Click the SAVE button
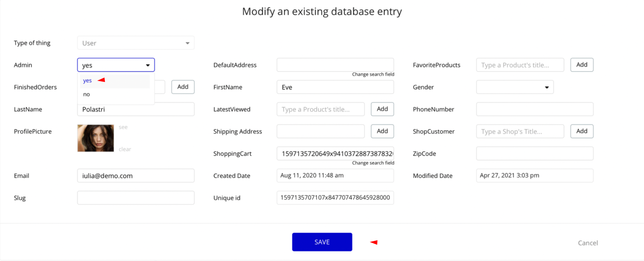644x261 pixels. 322,242
